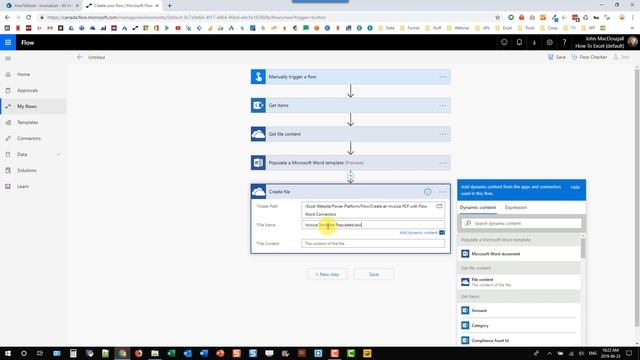Open Connectors in the sidebar

[29, 138]
